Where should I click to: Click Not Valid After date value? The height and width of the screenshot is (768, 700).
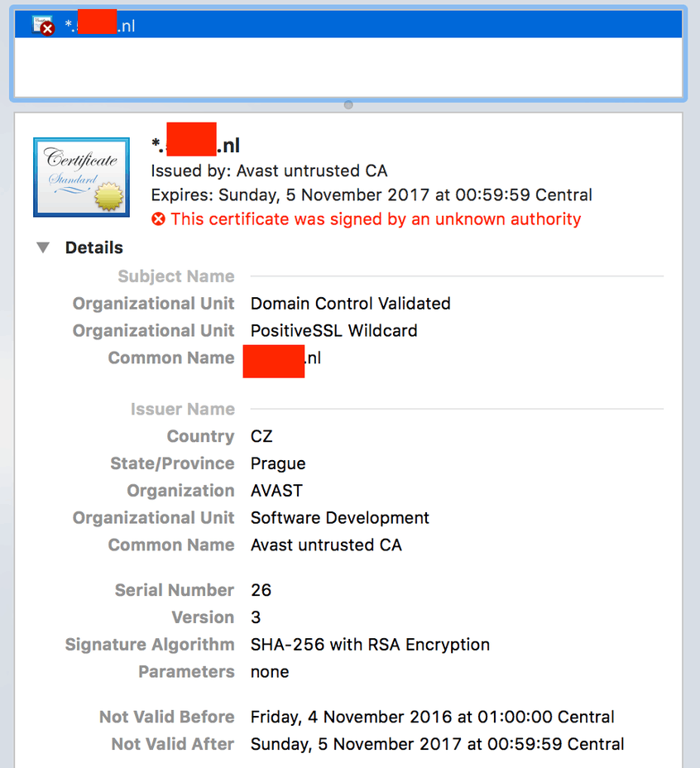(438, 744)
